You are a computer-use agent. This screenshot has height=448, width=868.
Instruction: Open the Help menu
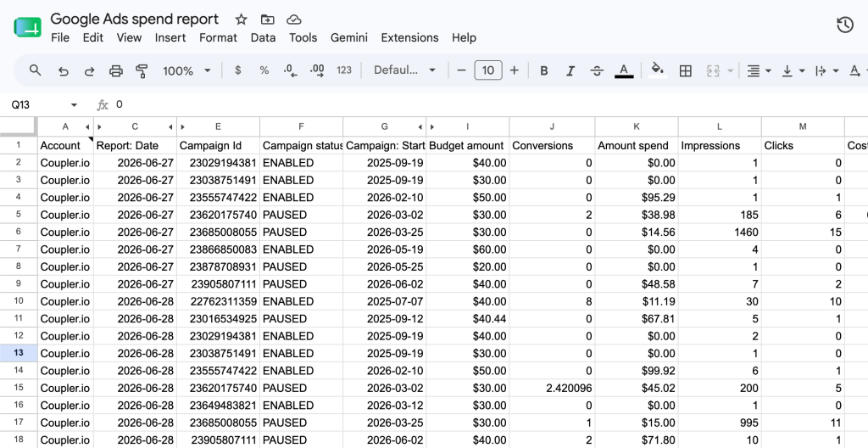(x=464, y=37)
